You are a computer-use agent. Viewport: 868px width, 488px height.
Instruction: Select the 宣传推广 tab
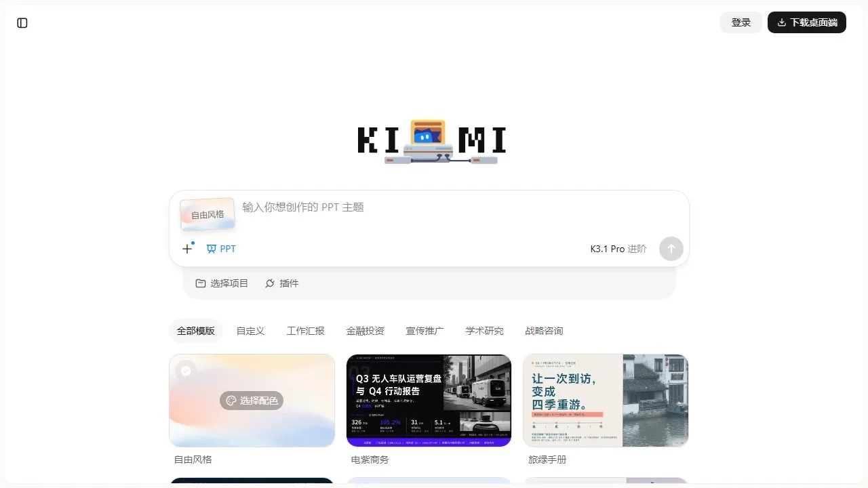(x=425, y=331)
